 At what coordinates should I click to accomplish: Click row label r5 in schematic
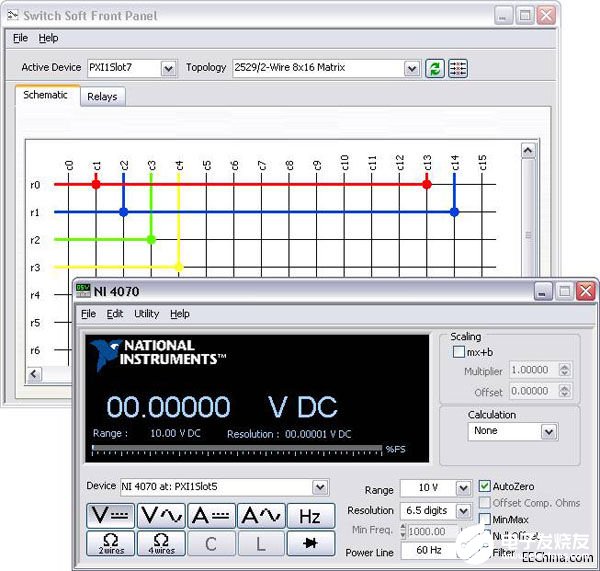point(35,323)
